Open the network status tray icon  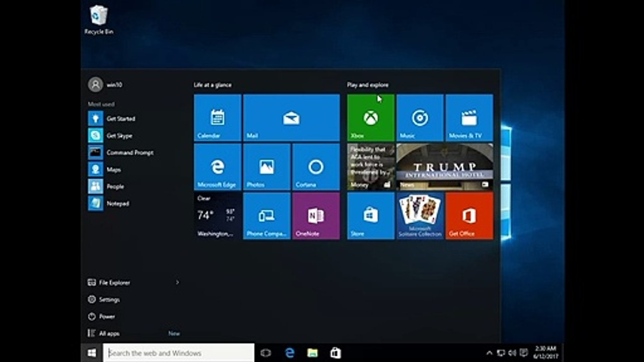[501, 353]
